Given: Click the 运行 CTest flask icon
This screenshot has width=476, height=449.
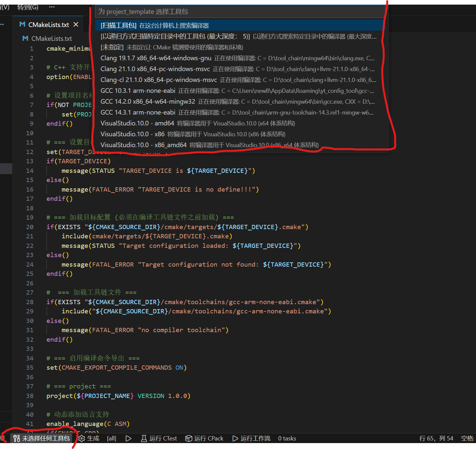Looking at the screenshot, I should [144, 438].
